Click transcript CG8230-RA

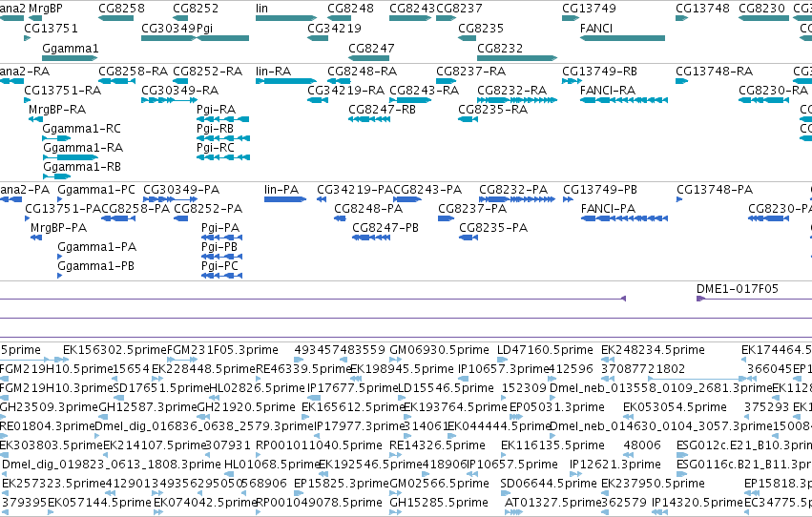[x=763, y=100]
